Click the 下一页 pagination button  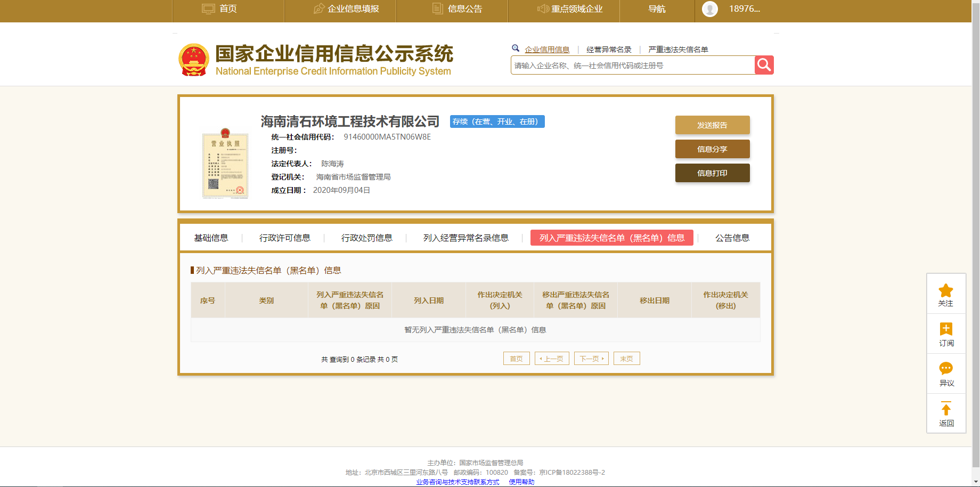(x=591, y=359)
